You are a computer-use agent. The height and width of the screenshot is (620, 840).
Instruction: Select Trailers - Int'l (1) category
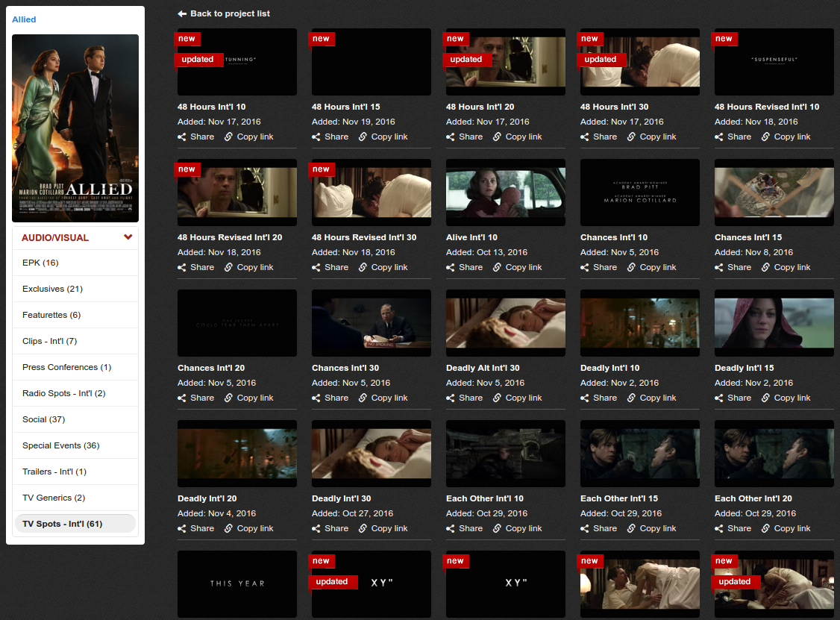click(75, 472)
